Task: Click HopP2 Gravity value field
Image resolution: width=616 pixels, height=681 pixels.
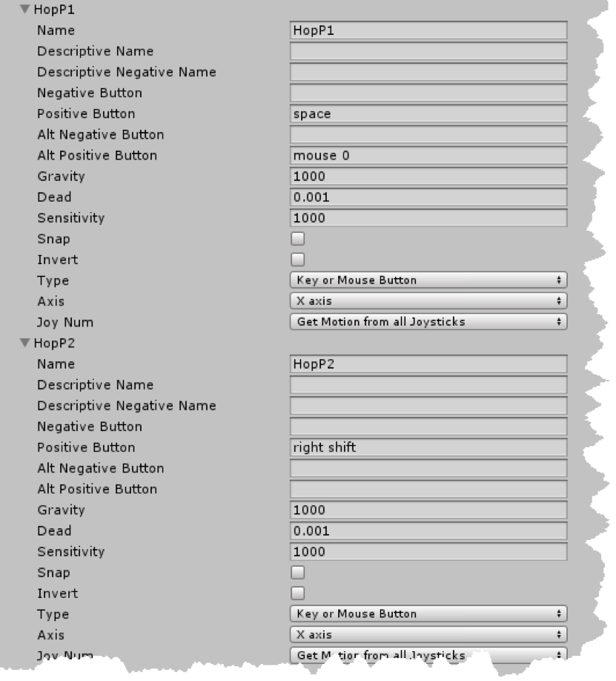Action: 428,510
